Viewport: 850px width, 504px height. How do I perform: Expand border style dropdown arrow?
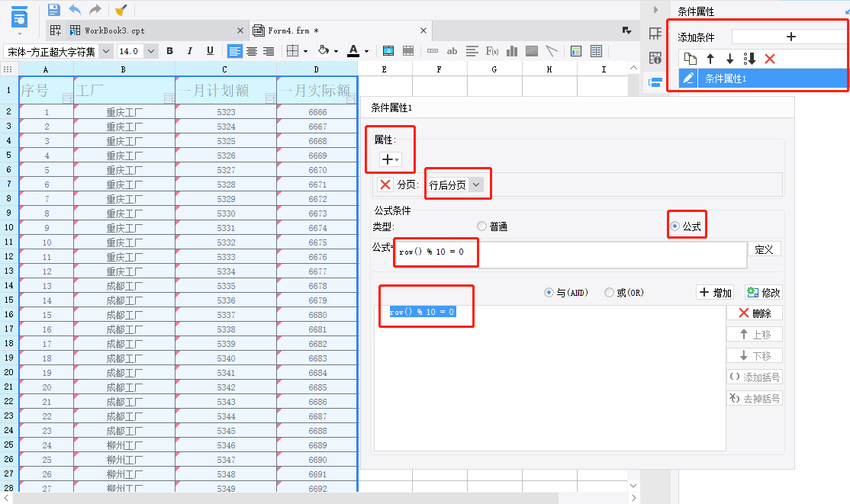tap(305, 52)
